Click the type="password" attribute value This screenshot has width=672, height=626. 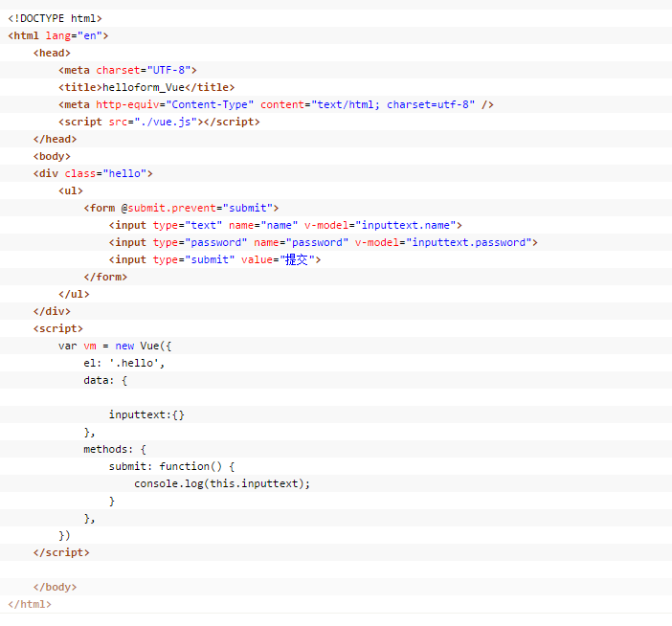point(216,242)
